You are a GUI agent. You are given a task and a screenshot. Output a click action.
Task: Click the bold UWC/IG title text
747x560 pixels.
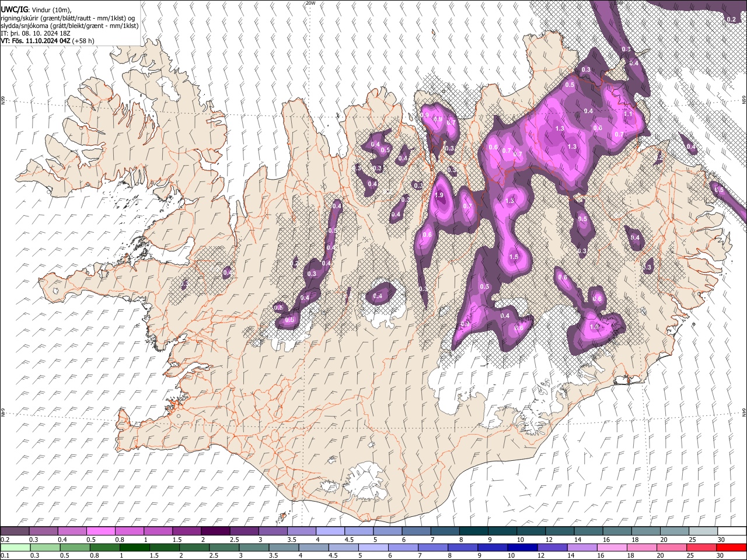click(x=14, y=10)
